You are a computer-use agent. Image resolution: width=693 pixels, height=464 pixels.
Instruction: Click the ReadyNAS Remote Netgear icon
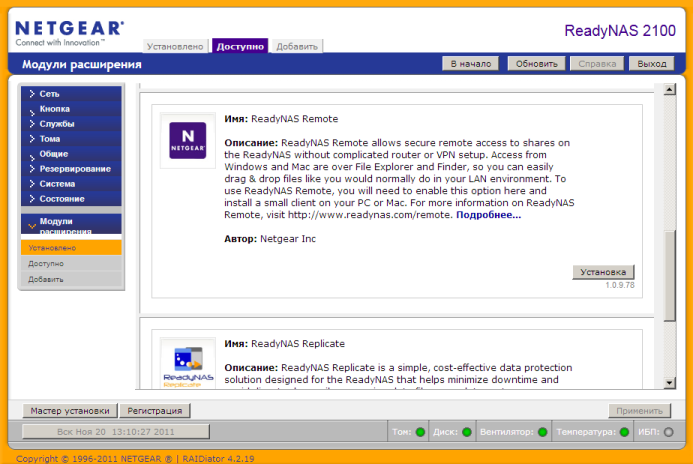pos(188,141)
